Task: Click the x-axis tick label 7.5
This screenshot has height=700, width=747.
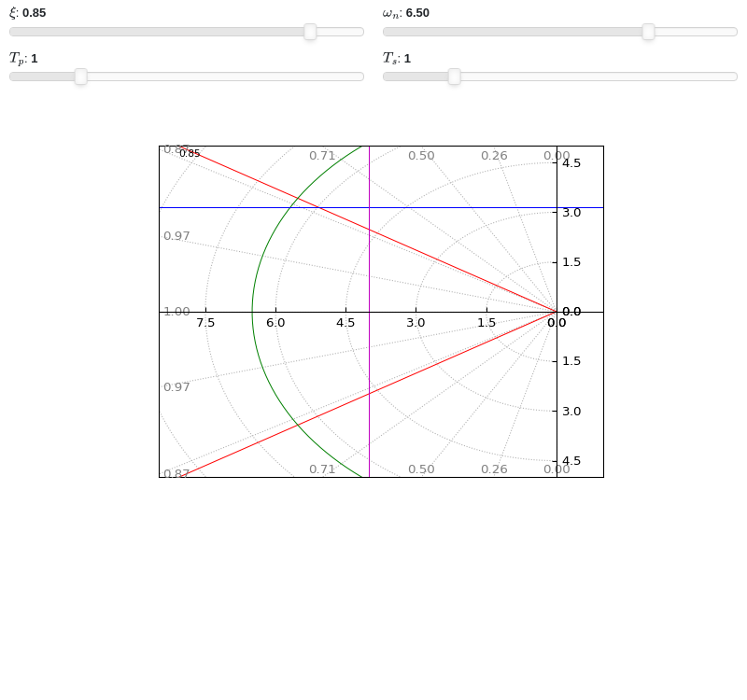Action: pyautogui.click(x=205, y=323)
